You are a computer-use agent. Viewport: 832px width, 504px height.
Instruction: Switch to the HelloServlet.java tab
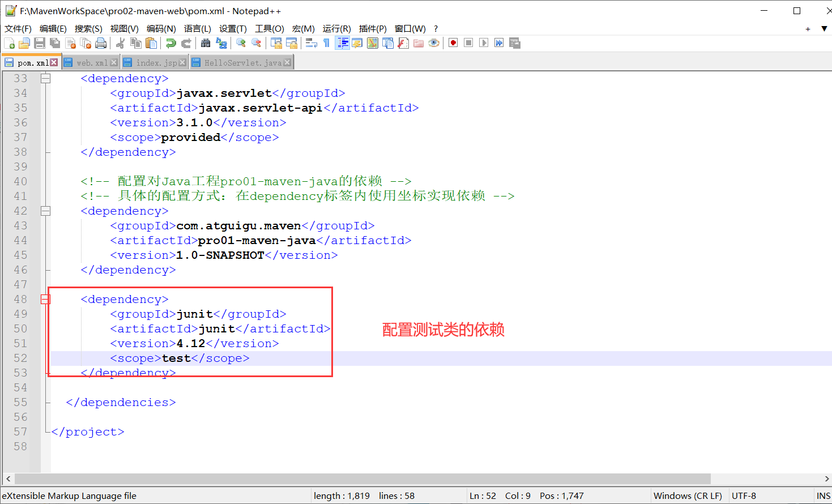click(243, 63)
